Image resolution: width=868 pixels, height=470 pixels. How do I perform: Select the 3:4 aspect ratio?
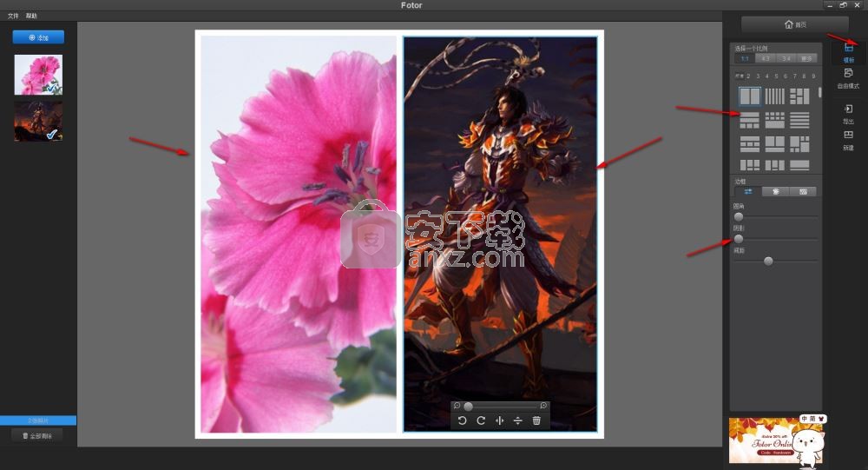pyautogui.click(x=786, y=59)
